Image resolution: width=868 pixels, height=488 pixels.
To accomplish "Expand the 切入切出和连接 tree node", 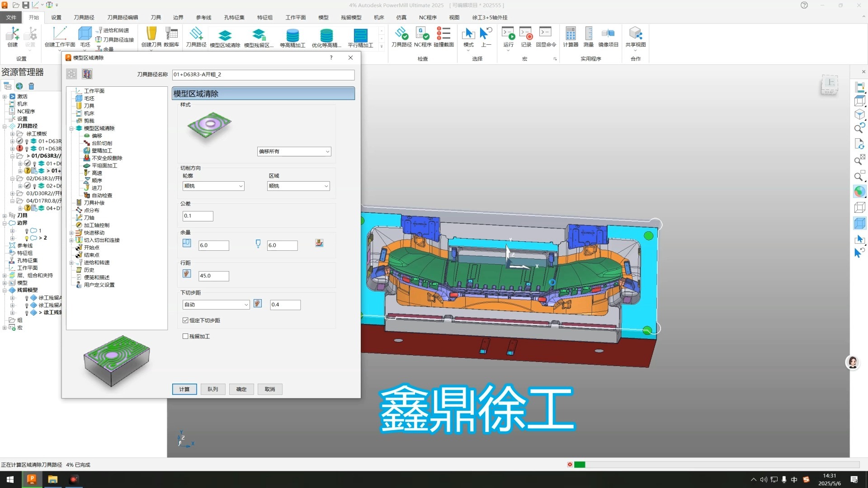I will [x=71, y=240].
